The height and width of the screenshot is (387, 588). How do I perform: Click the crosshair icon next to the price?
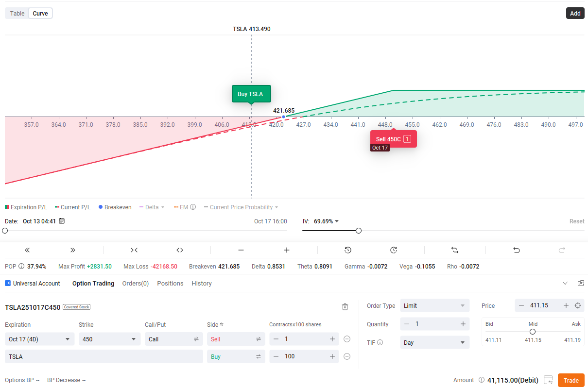577,305
